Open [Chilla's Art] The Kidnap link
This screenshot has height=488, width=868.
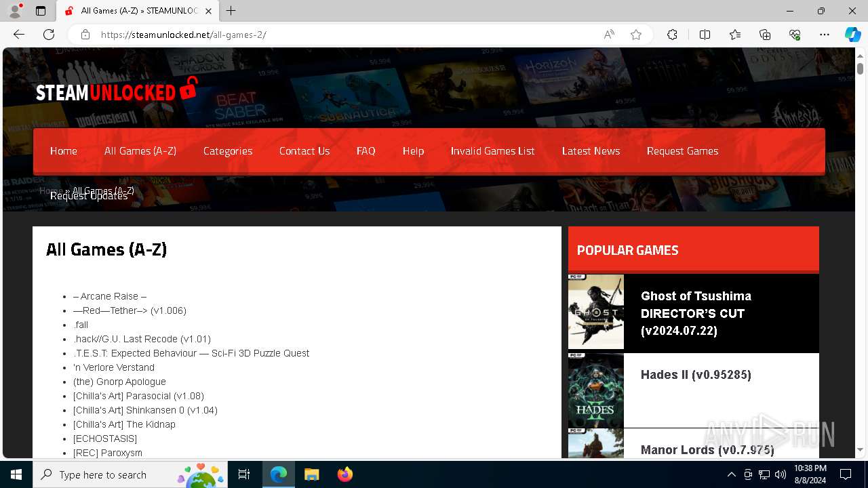pyautogui.click(x=124, y=424)
